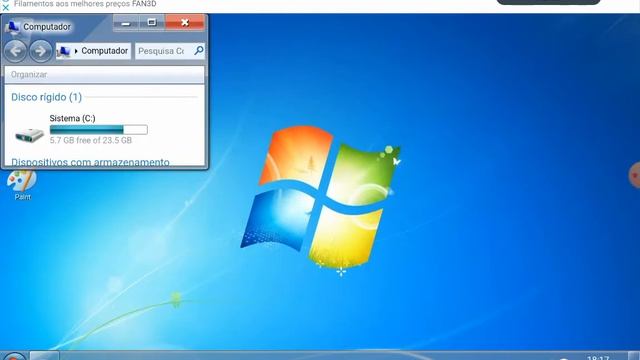This screenshot has width=640, height=360.
Task: Click the Show Desktop strip after the clock
Action: pos(634,356)
